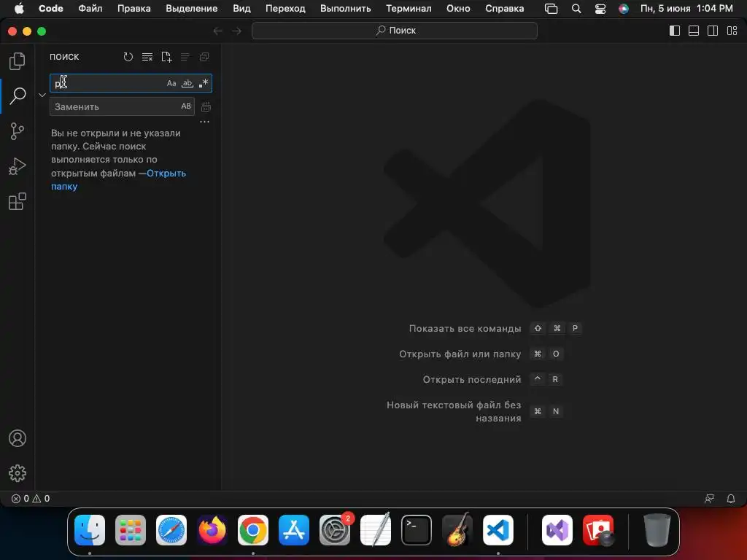Open the Файл menu
The height and width of the screenshot is (560, 747).
(90, 8)
